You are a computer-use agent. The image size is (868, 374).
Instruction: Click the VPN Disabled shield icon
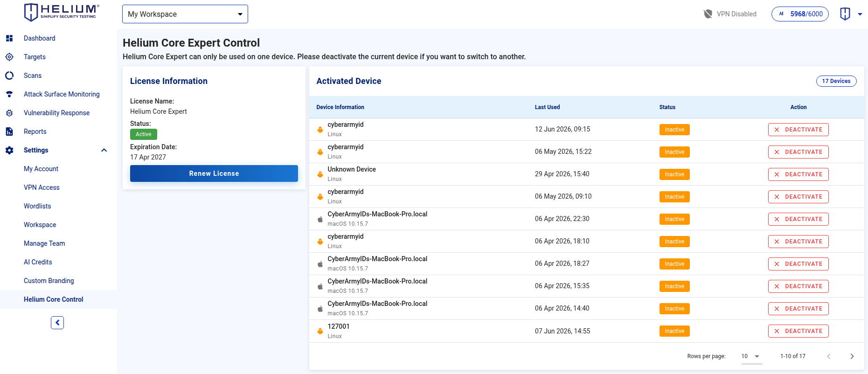click(x=708, y=14)
